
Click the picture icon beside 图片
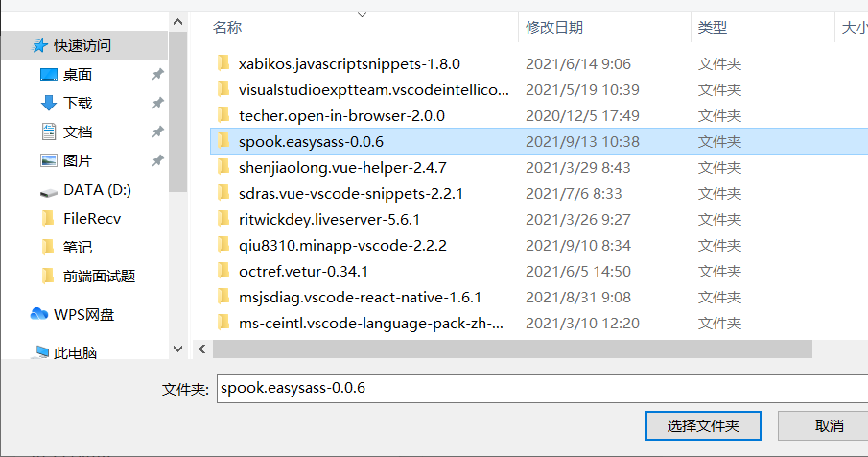tap(49, 160)
